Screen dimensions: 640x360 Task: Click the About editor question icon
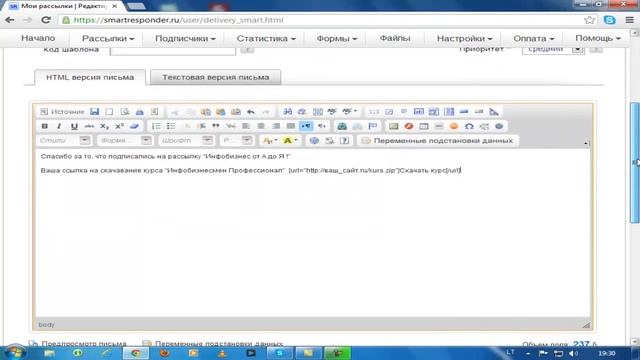pyautogui.click(x=344, y=140)
